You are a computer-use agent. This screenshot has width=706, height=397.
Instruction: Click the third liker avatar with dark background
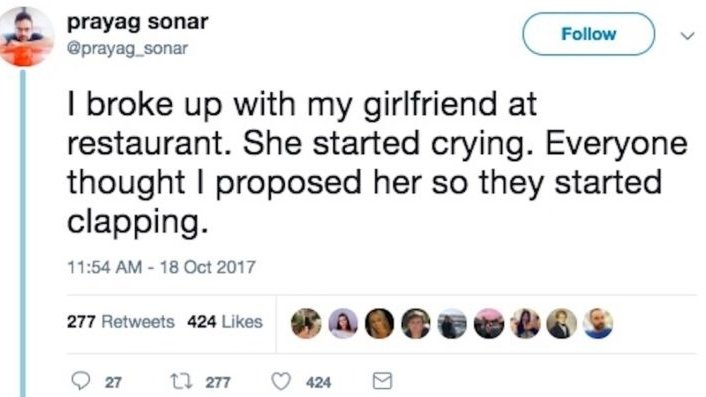[x=379, y=323]
